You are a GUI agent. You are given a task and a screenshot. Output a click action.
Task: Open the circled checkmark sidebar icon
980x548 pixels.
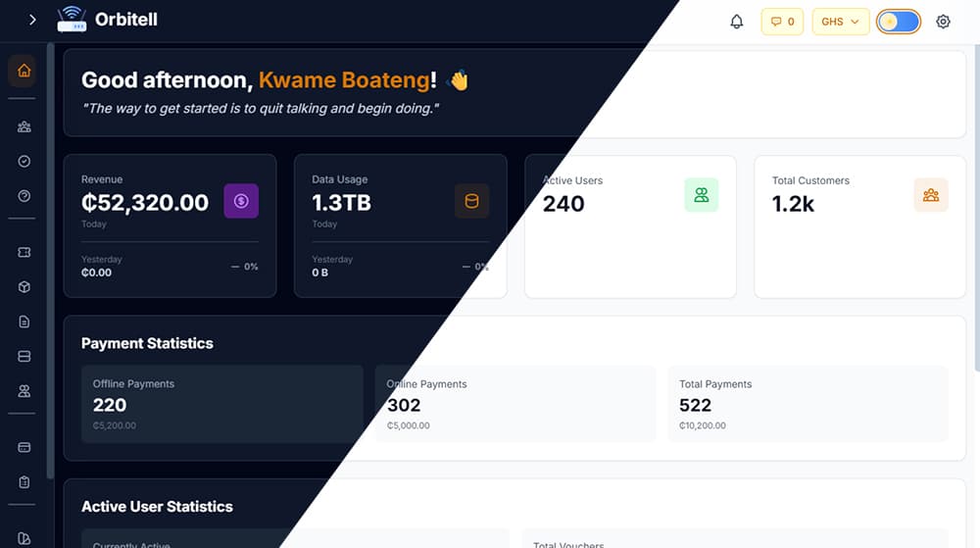[x=24, y=161]
